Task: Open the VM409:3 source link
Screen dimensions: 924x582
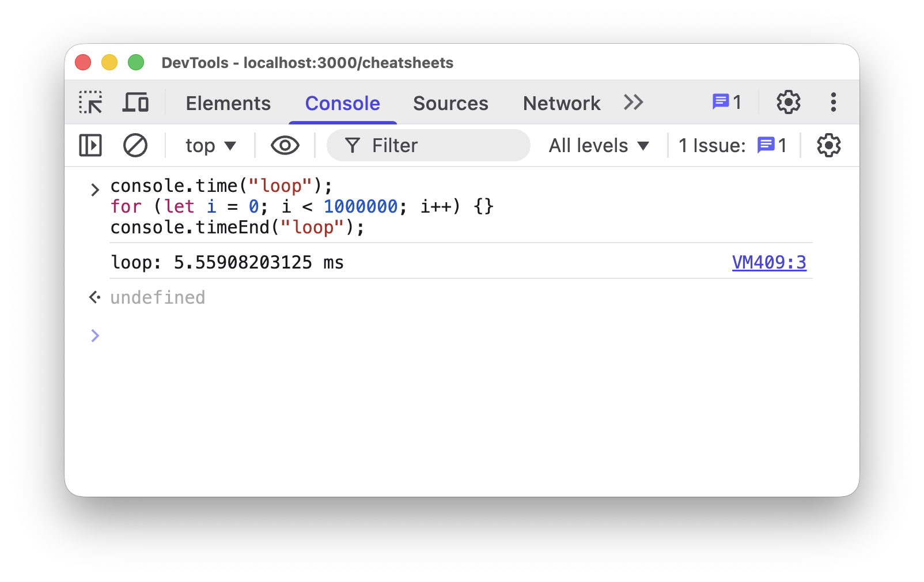Action: click(769, 262)
